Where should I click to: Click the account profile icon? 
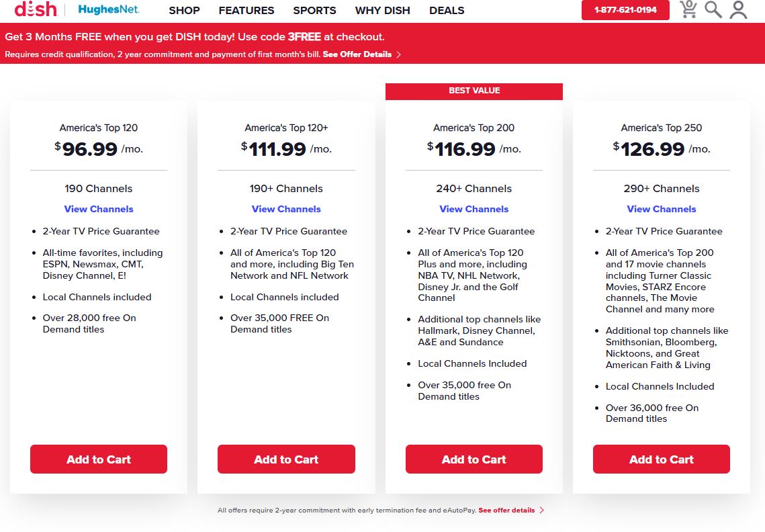(x=739, y=9)
